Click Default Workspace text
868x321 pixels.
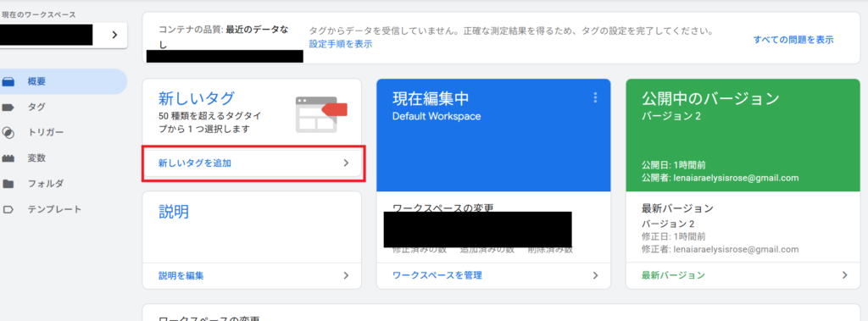point(437,117)
